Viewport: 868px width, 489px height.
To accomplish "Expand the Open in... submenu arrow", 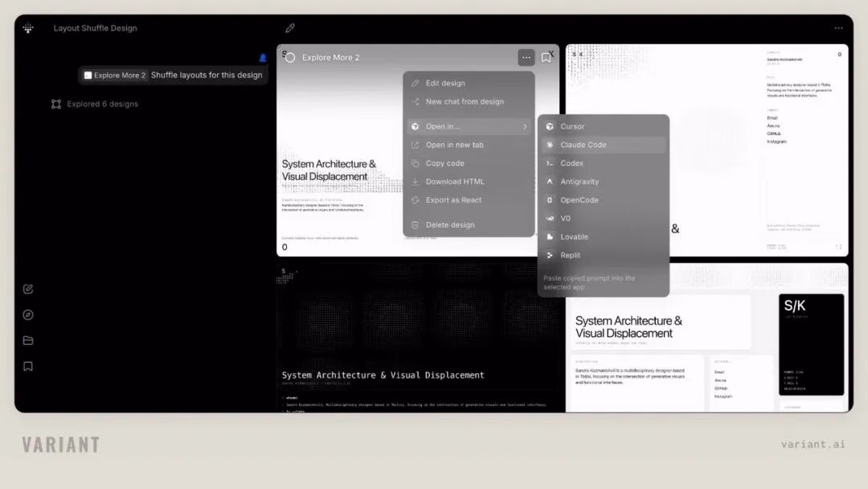I will tap(525, 126).
